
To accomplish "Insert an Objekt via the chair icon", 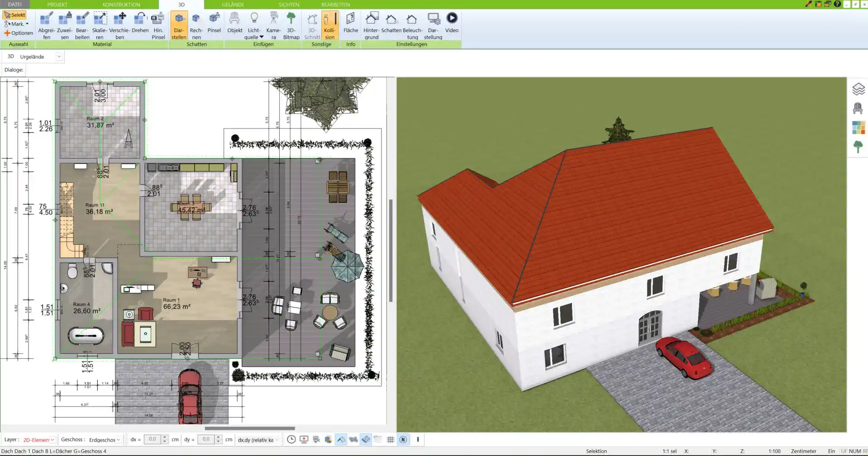I will 234,23.
